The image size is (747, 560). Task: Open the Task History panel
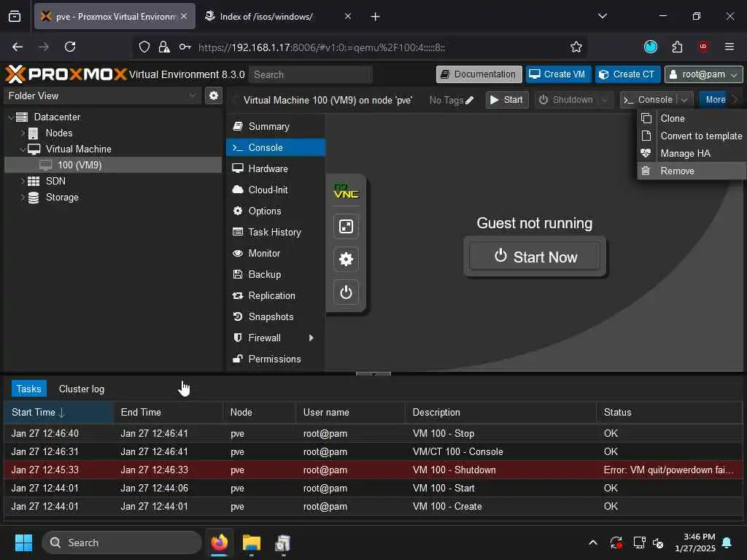point(276,233)
